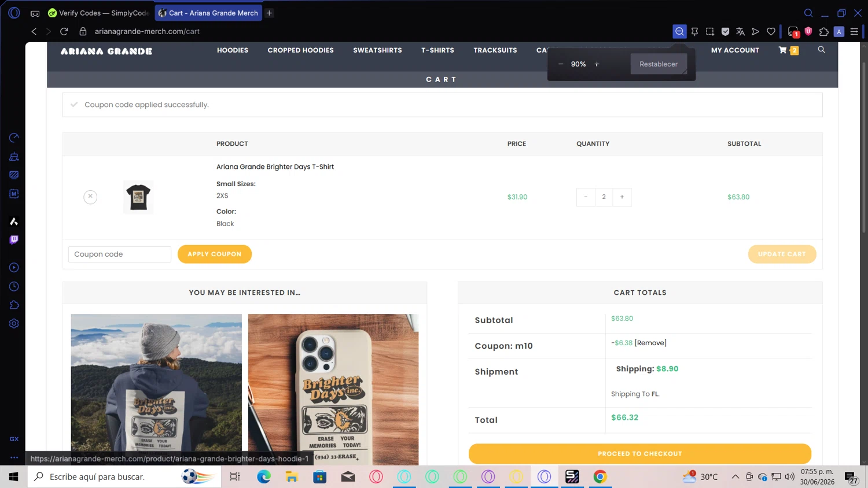
Task: Open GX Cleaner broom icon in sidebar
Action: pos(14,157)
